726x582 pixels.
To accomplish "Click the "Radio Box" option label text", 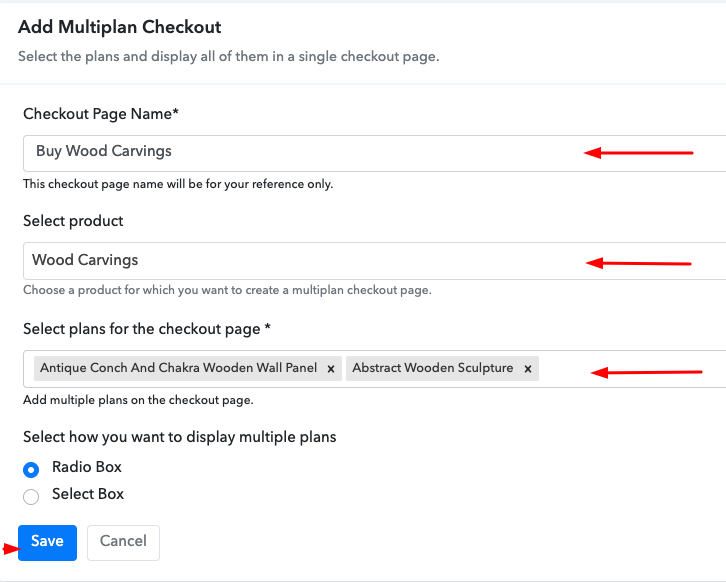I will (87, 467).
